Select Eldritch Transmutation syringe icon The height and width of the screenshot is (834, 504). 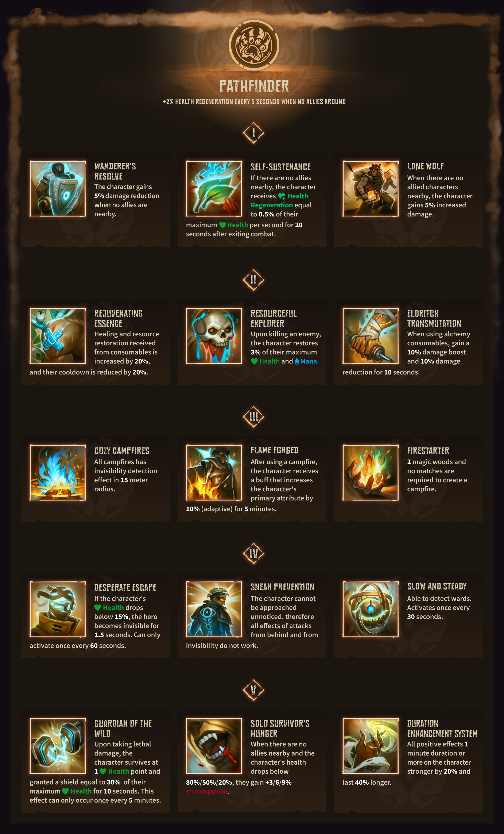coord(370,336)
